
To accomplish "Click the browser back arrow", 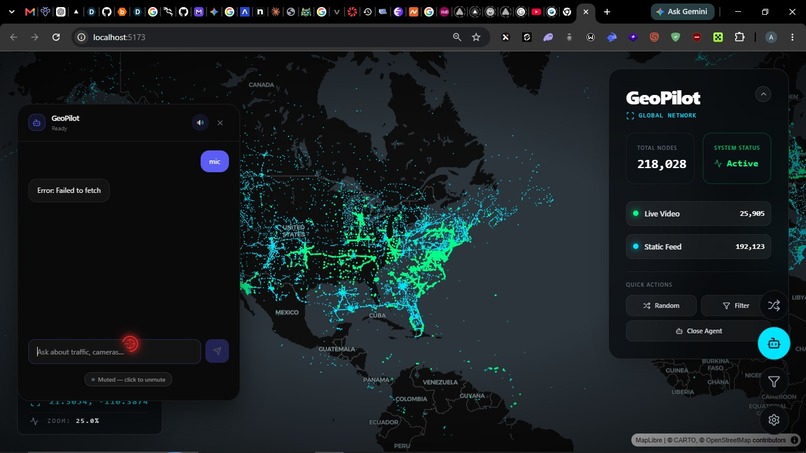I will 14,37.
